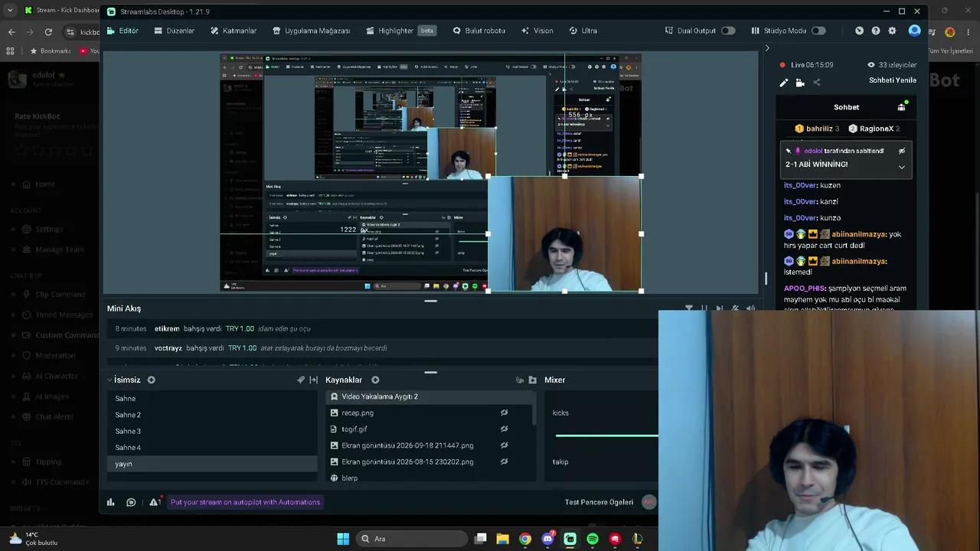This screenshot has height=551, width=980.
Task: Open the camera icon next to pencil
Action: click(x=800, y=83)
